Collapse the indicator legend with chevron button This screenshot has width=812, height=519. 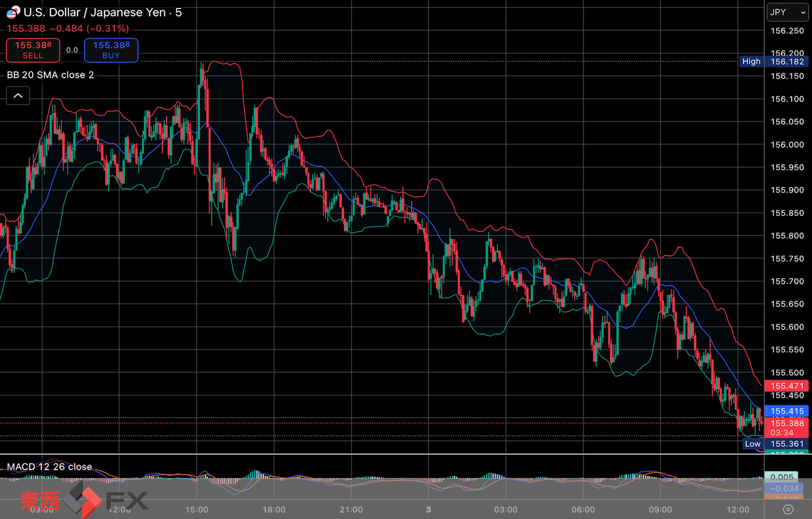tap(18, 96)
